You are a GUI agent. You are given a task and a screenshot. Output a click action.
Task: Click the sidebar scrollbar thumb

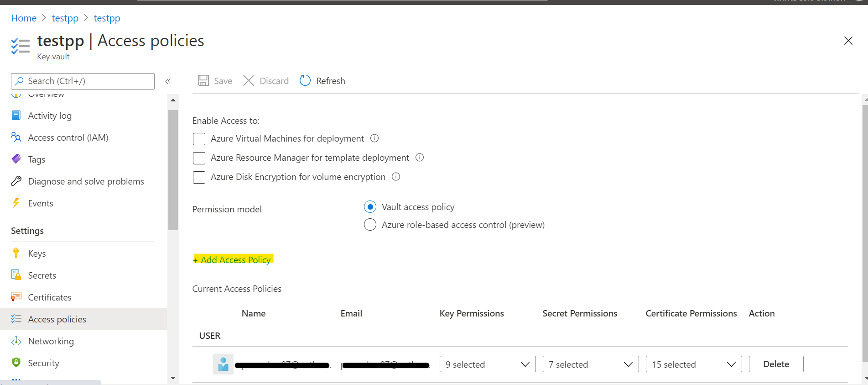(x=173, y=170)
